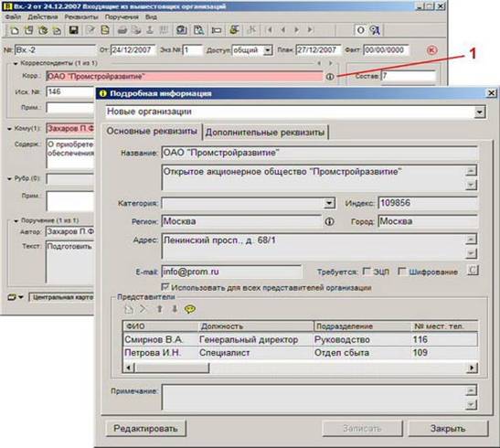Enable the ЭЦП checkbox

367,272
